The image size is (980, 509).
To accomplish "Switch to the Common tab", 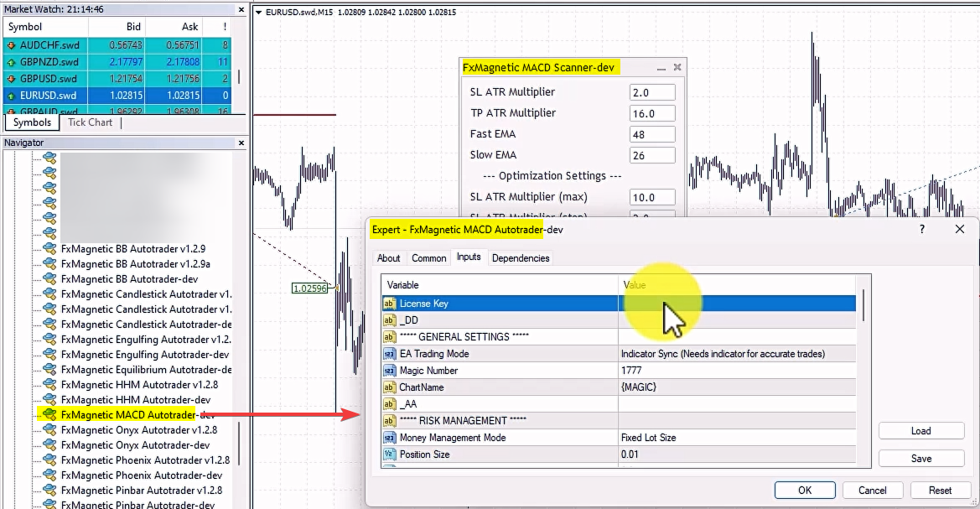I will click(428, 258).
